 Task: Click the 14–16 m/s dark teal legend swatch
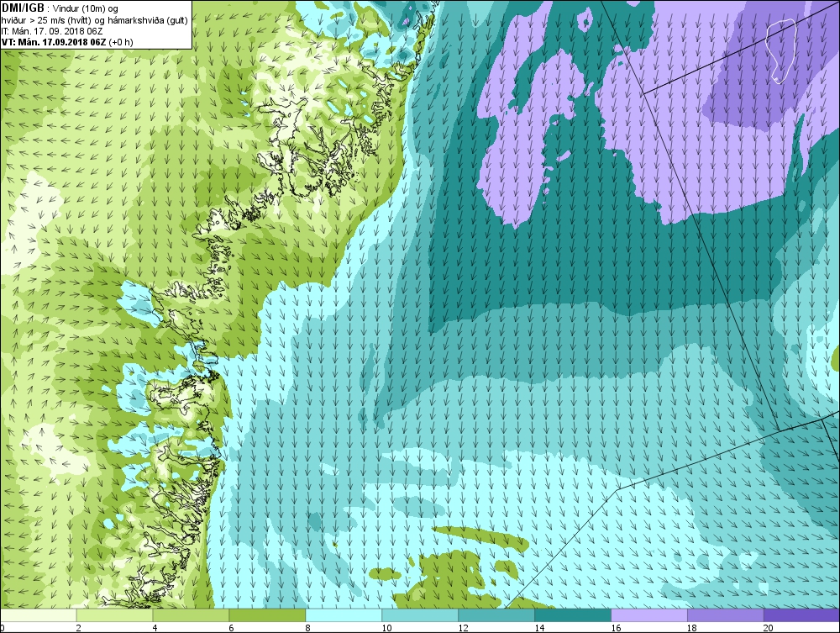[573, 615]
